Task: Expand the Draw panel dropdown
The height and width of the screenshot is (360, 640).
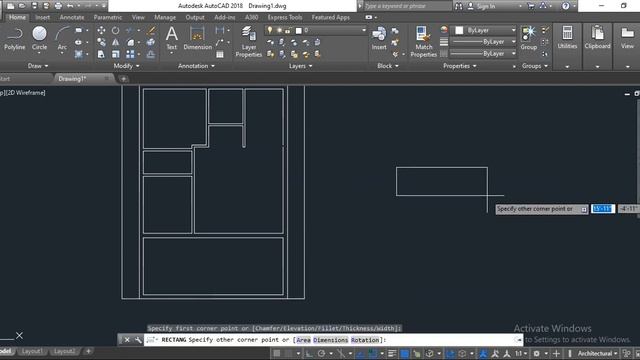Action: (x=38, y=66)
